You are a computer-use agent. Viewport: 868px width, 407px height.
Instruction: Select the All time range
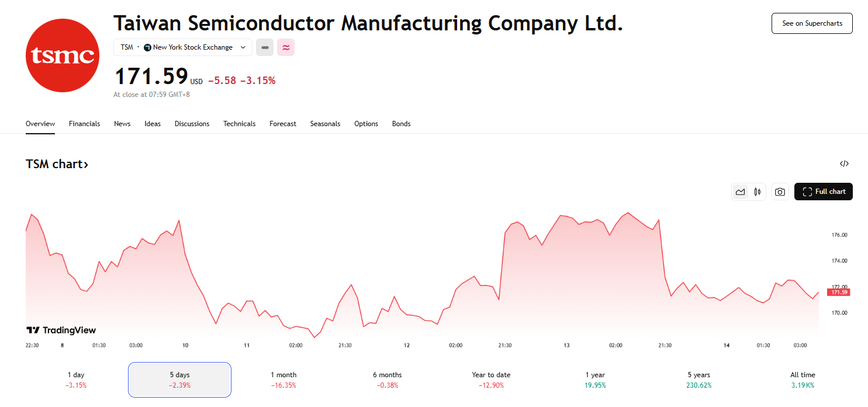(803, 380)
